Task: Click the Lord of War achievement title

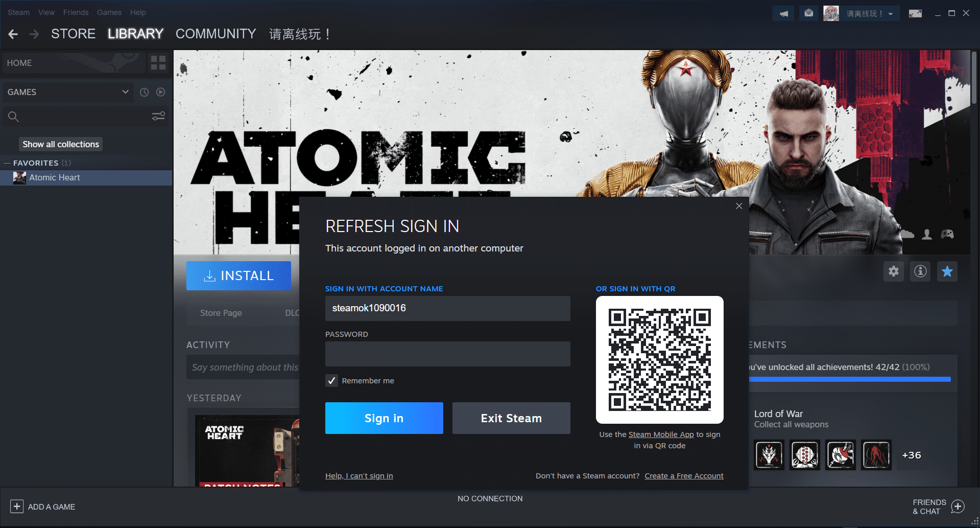Action: [x=778, y=414]
